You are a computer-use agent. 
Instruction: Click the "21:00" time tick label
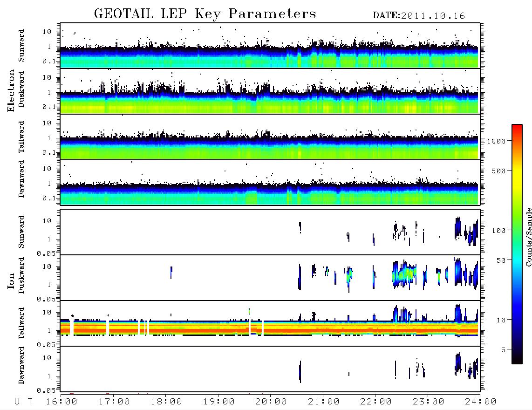click(x=324, y=402)
